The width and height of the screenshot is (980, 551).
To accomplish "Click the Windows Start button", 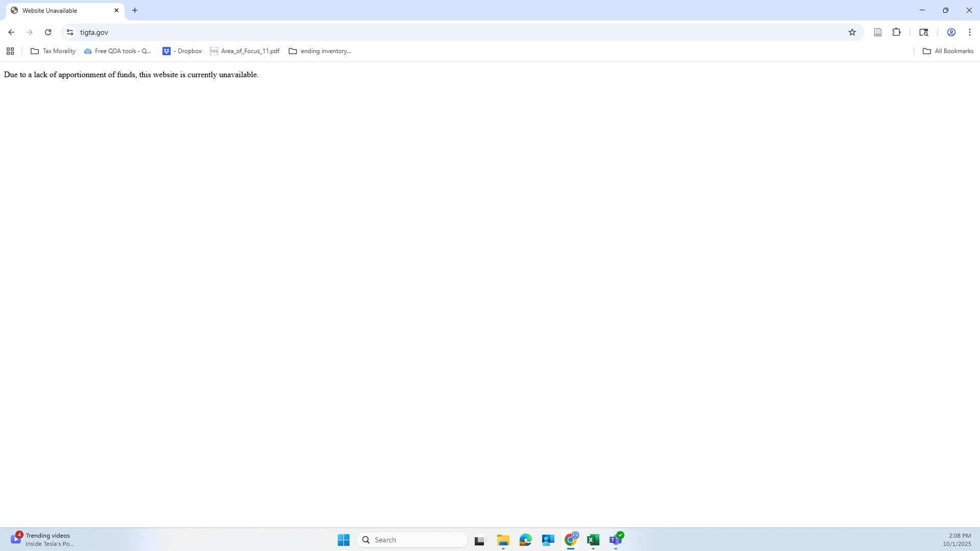I will (343, 540).
